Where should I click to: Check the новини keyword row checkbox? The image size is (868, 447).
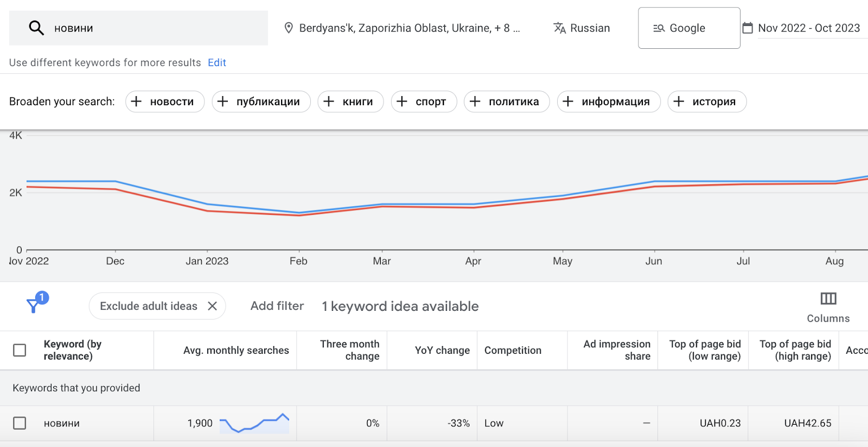coord(20,423)
